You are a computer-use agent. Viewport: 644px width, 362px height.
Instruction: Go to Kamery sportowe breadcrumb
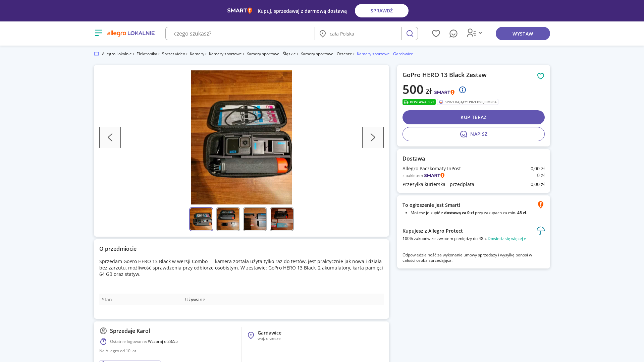pos(225,54)
